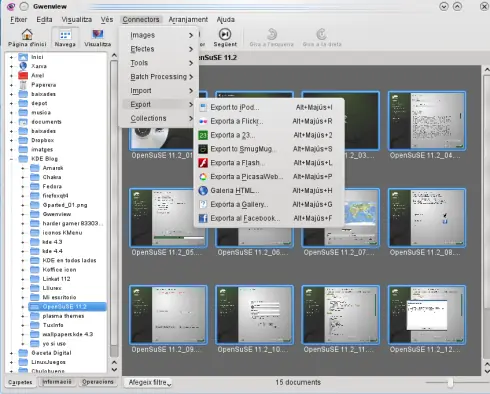Click the iPod icon in Export submenu
Screen dimensions: 490x394
pos(203,107)
